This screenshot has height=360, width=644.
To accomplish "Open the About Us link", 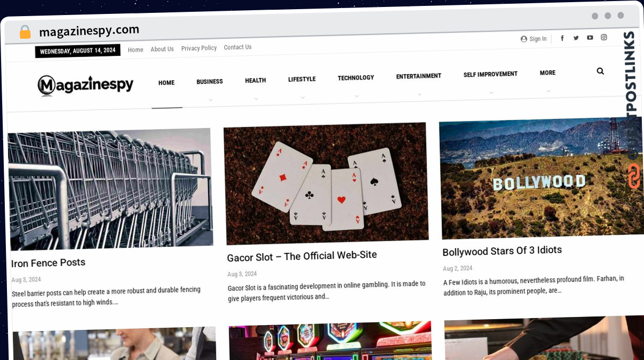I will point(162,49).
